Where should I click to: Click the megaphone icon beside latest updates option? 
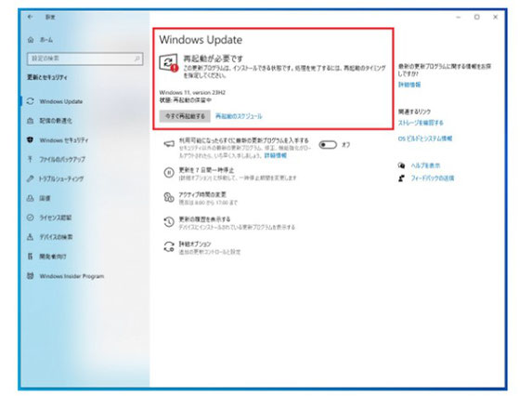[169, 144]
